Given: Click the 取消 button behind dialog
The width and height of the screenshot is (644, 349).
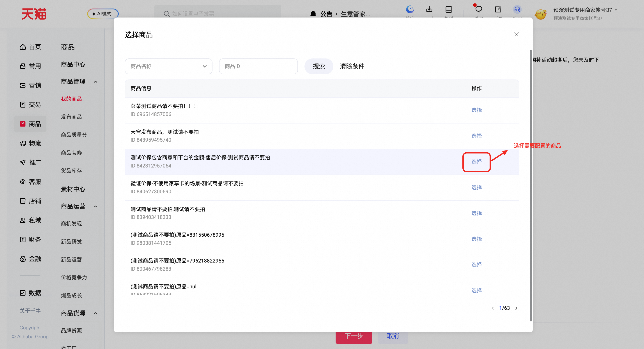Looking at the screenshot, I should tap(393, 338).
